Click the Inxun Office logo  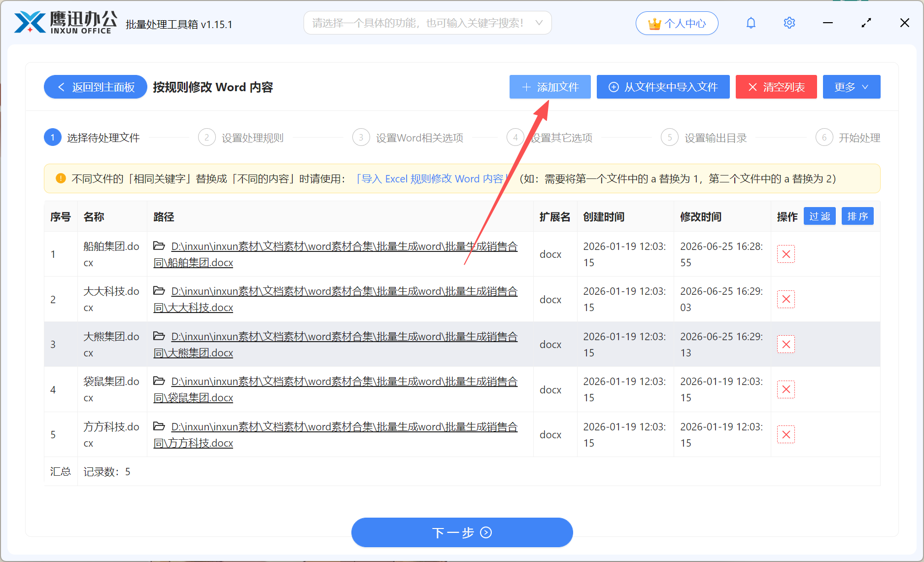pyautogui.click(x=66, y=23)
